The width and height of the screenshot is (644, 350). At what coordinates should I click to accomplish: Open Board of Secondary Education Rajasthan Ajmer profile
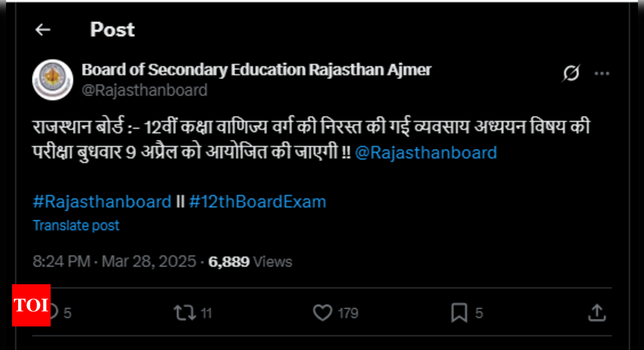pos(256,70)
